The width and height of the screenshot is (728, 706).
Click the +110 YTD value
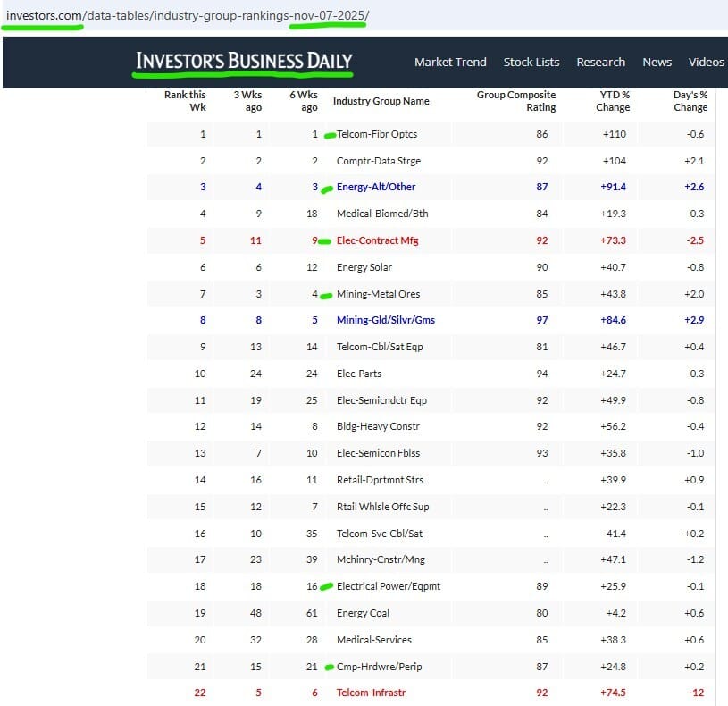click(615, 134)
